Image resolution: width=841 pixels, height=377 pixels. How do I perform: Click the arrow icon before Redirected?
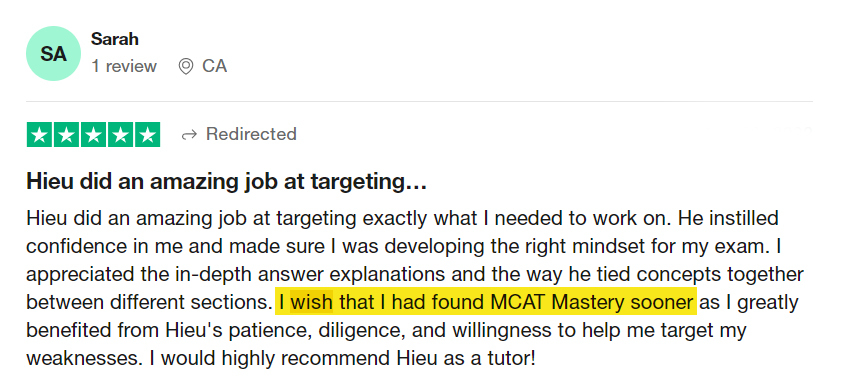[189, 135]
